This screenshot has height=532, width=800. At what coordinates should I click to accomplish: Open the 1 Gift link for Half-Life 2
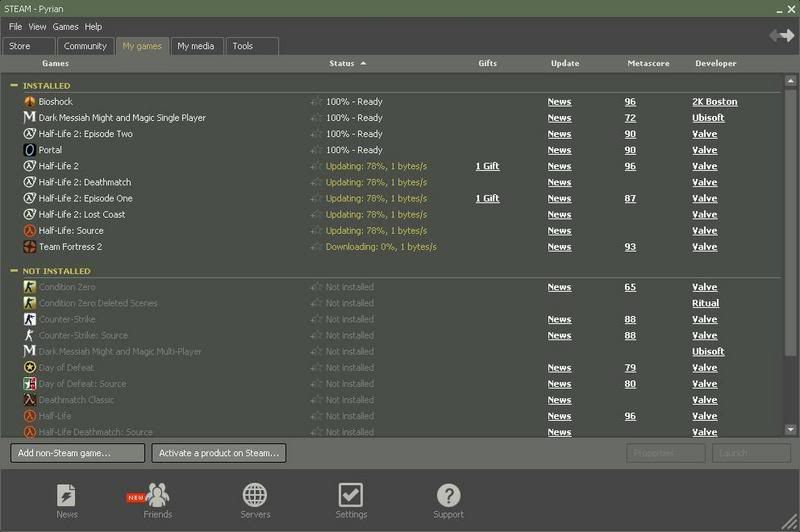487,166
